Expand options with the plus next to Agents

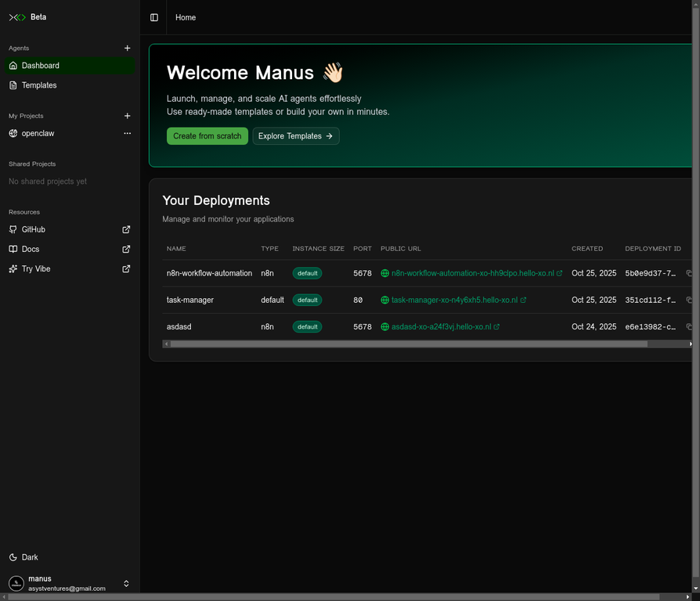127,48
